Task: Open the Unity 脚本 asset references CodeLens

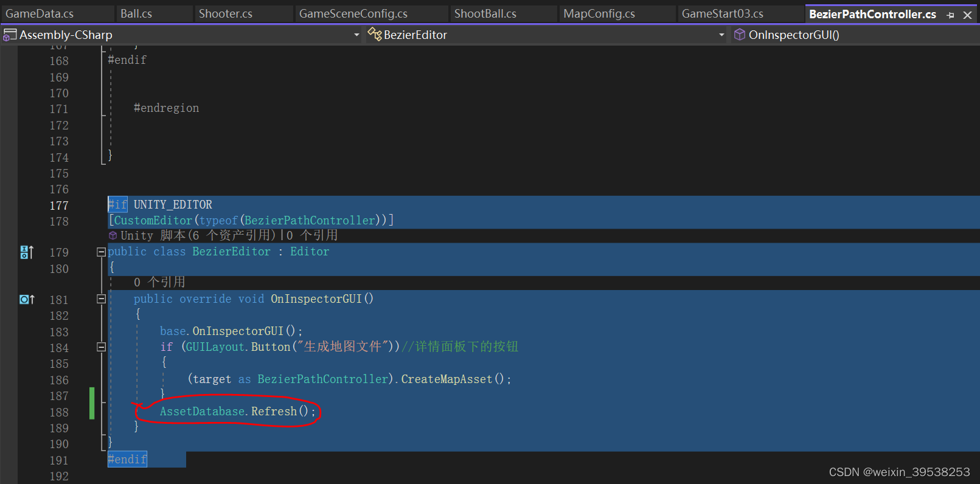Action: 198,236
